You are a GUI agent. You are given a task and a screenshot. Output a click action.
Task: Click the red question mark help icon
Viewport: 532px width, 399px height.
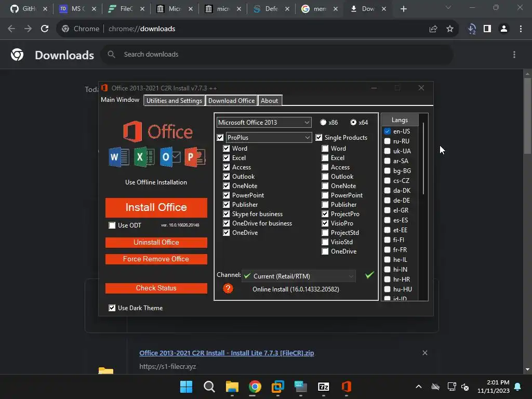click(x=228, y=289)
